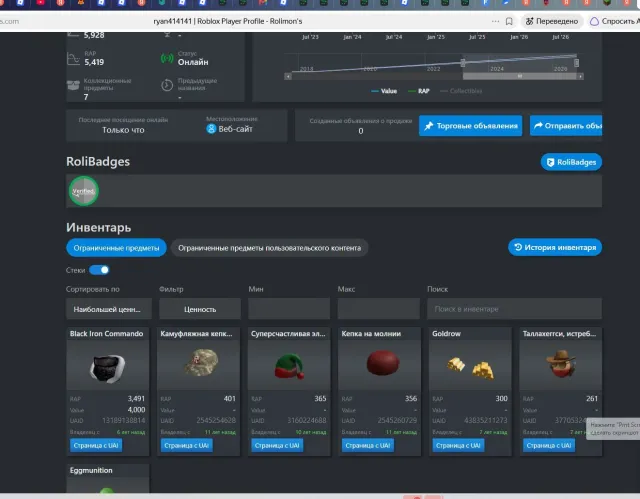The height and width of the screenshot is (499, 640).
Task: Click the RAP chart icon in stats
Action: tap(73, 59)
